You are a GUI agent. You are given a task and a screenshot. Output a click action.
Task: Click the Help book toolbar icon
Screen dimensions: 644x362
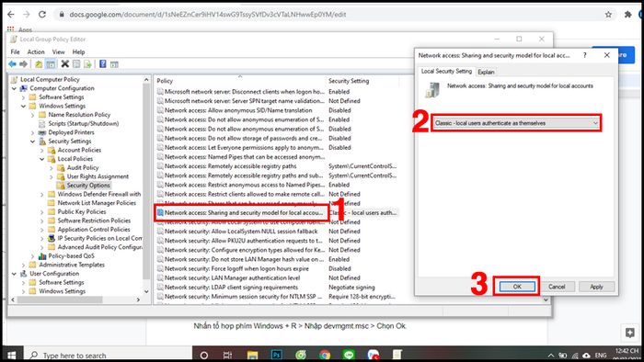(x=103, y=64)
